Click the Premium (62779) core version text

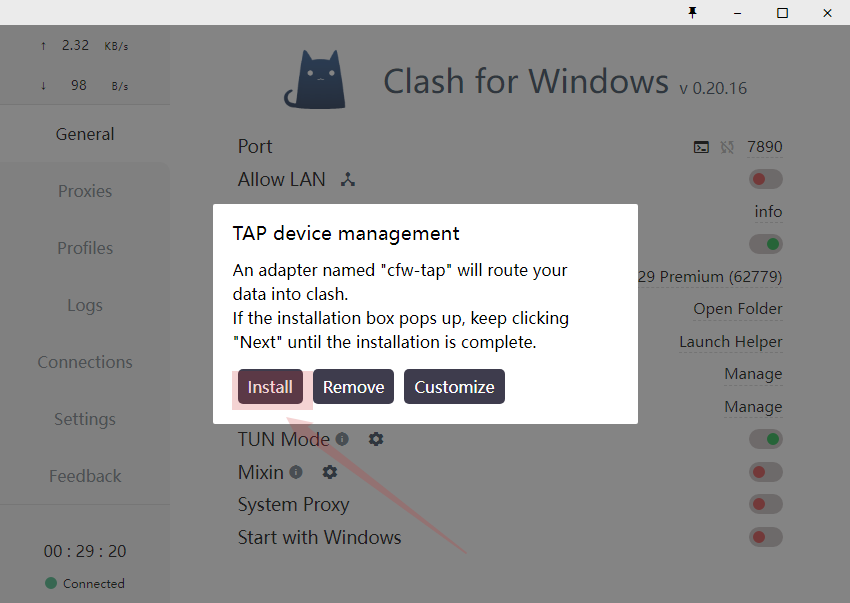[710, 277]
